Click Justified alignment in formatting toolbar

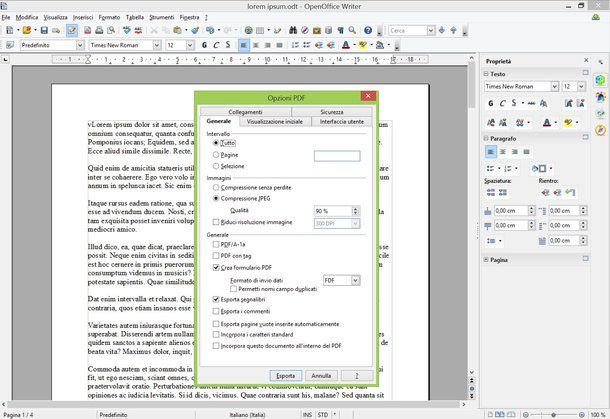coord(279,45)
